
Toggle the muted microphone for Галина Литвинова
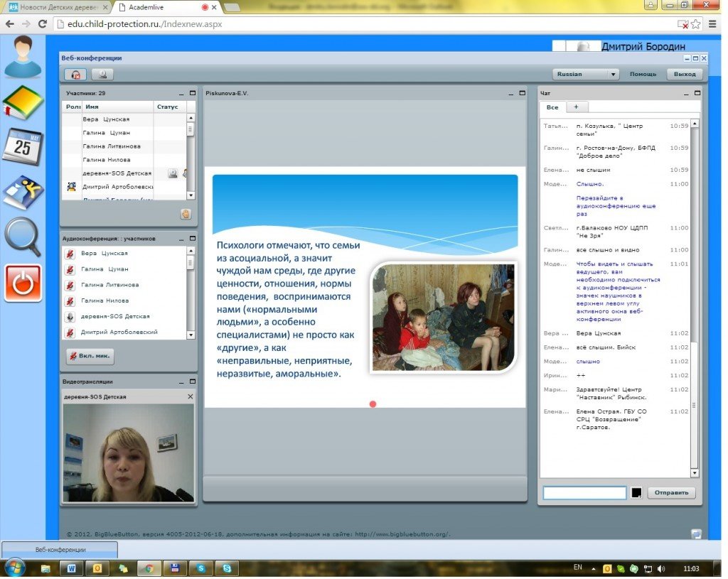[70, 285]
